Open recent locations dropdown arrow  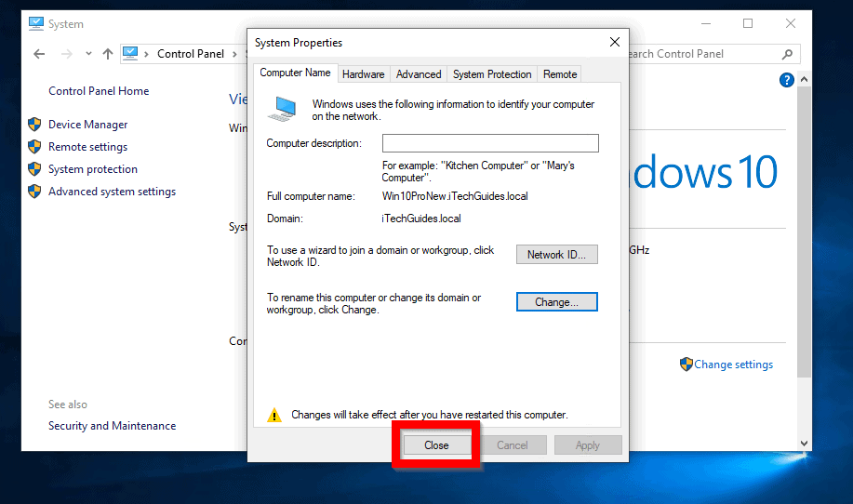tap(88, 54)
